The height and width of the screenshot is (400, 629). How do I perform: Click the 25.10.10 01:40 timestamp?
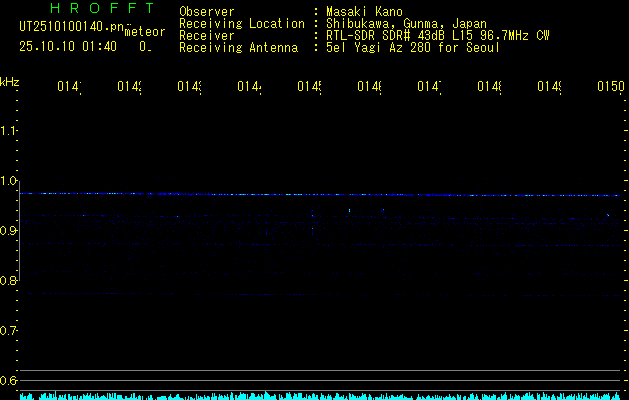[x=68, y=46]
